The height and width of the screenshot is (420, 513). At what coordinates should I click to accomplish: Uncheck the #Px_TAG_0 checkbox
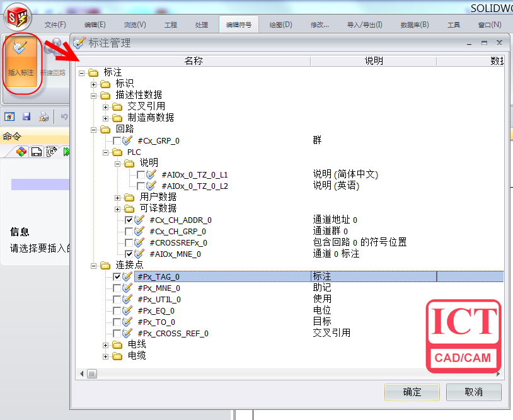(117, 276)
